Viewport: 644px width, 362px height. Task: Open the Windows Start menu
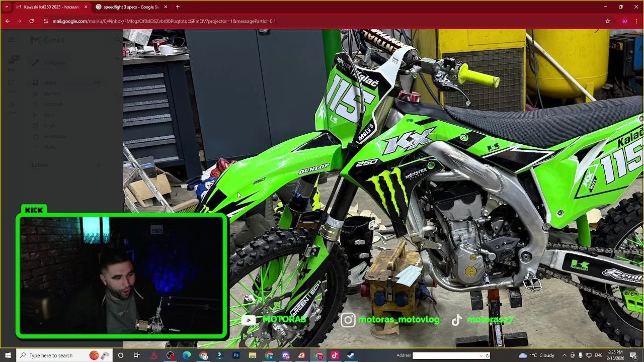pos(8,355)
